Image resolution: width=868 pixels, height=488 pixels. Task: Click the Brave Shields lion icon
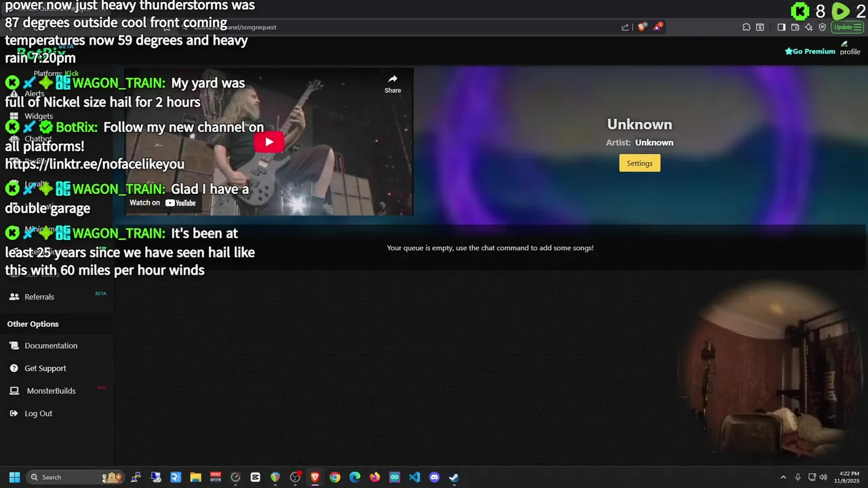(642, 27)
